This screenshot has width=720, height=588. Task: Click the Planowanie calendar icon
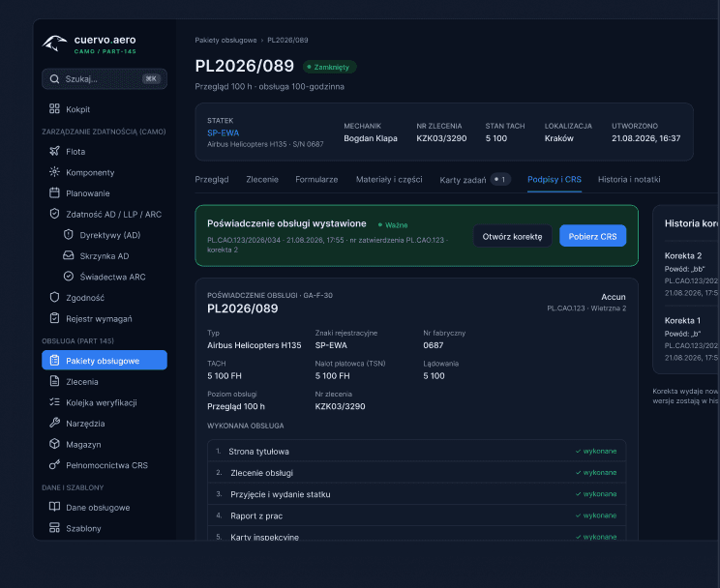click(54, 192)
